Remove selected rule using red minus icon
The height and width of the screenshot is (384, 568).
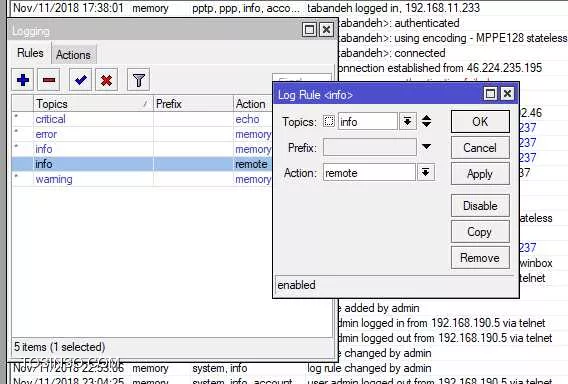[49, 80]
